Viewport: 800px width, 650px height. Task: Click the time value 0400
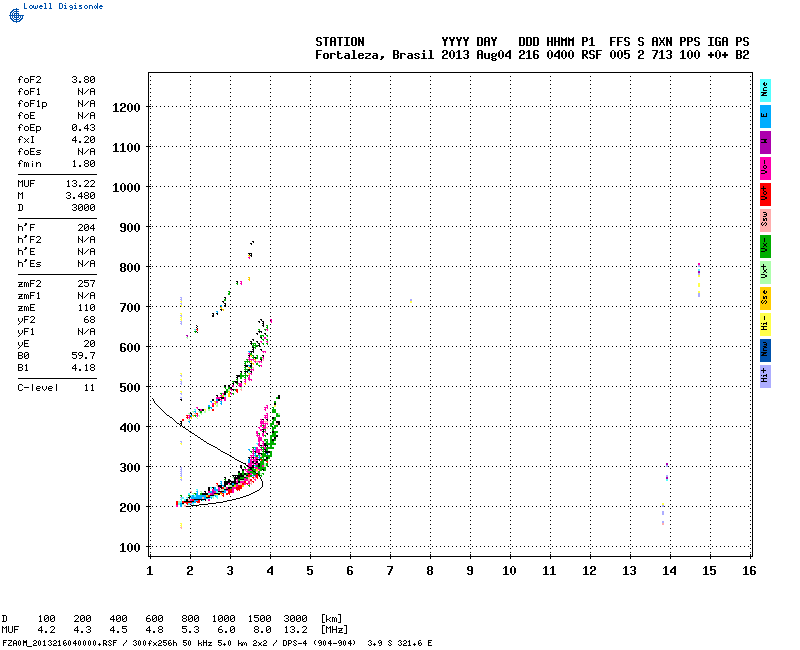[560, 55]
